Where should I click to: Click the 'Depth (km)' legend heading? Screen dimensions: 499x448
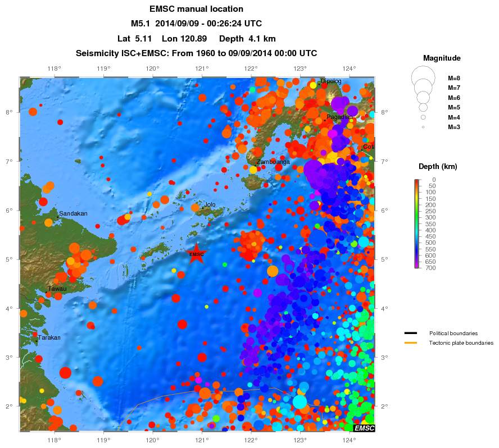click(438, 166)
